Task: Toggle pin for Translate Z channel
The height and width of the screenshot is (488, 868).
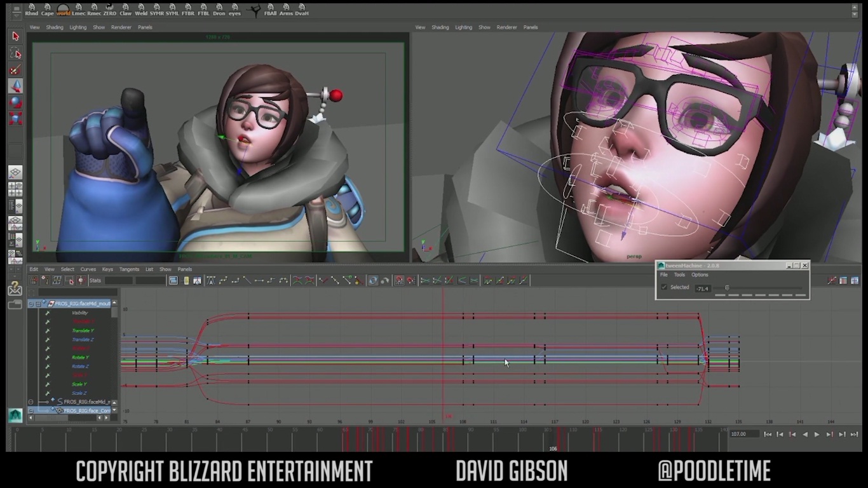Action: 47,339
